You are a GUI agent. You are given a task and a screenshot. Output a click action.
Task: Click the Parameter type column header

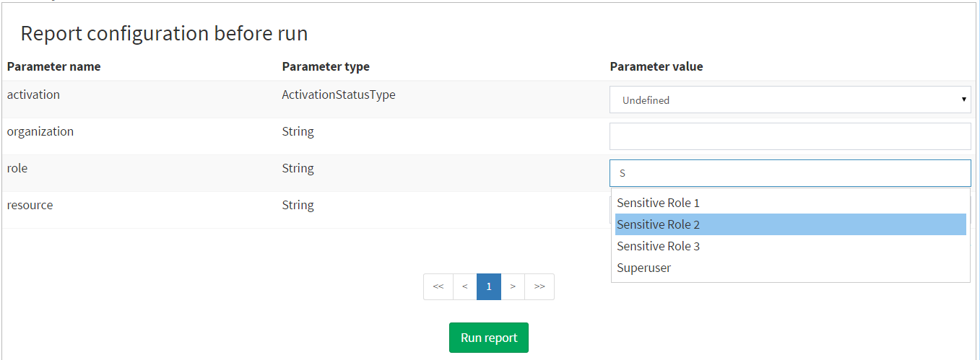[326, 66]
